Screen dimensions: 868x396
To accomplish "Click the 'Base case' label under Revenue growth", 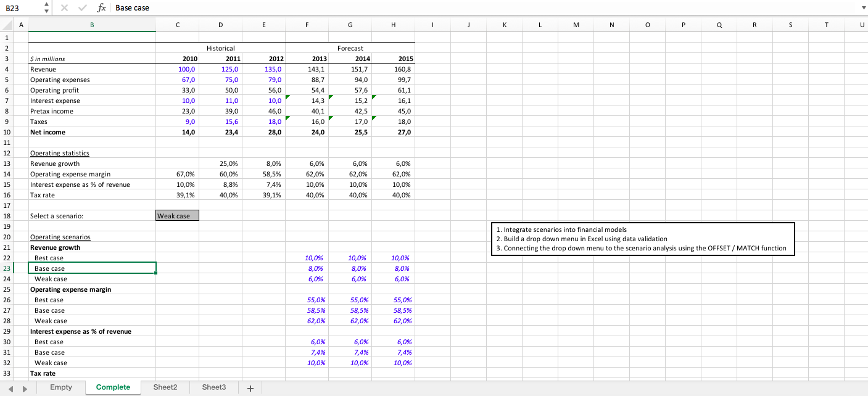I will click(x=49, y=268).
